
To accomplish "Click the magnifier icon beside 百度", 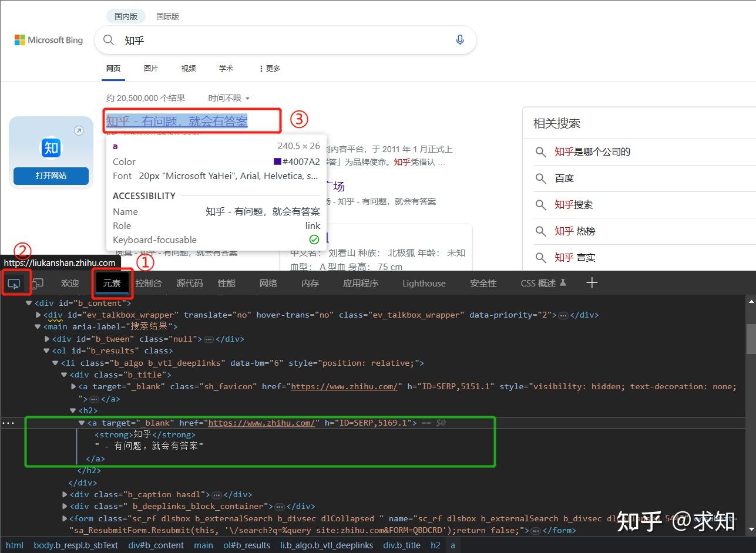I will [541, 178].
